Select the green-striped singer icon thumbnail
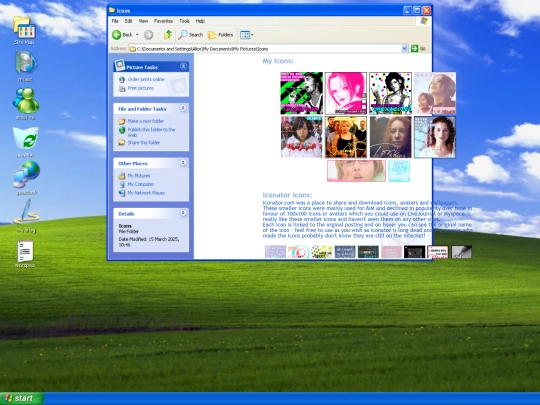 tap(301, 93)
